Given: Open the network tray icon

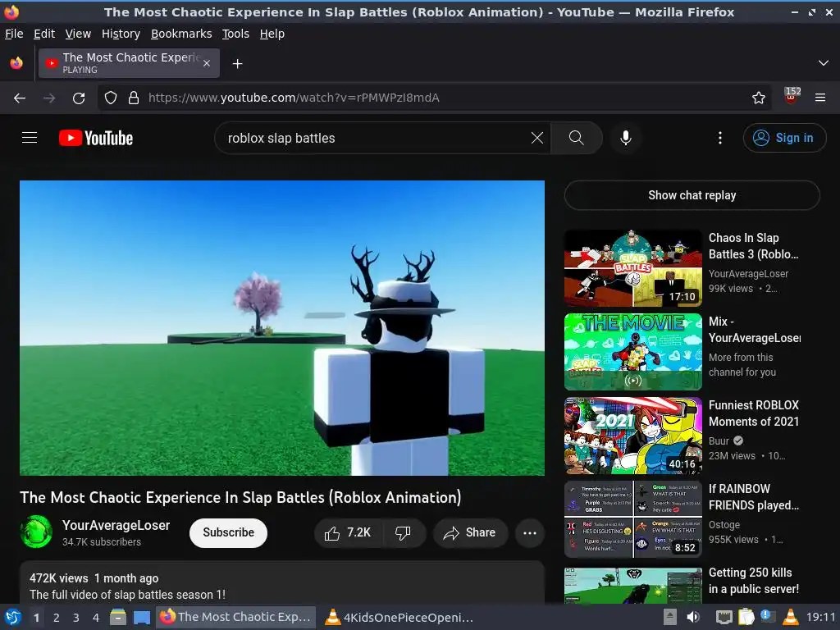Looking at the screenshot, I should pos(724,617).
